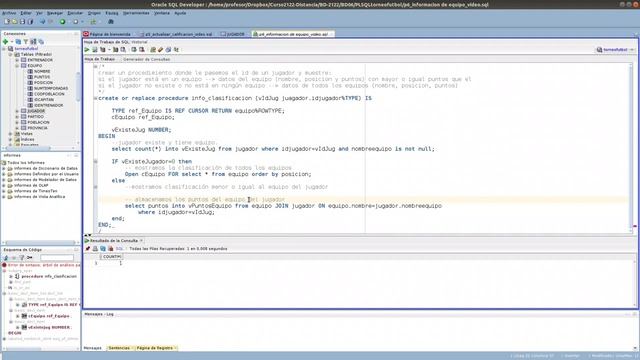Select vExisteJug NUMBER in code outline
This screenshot has width=640, height=360.
[49, 327]
